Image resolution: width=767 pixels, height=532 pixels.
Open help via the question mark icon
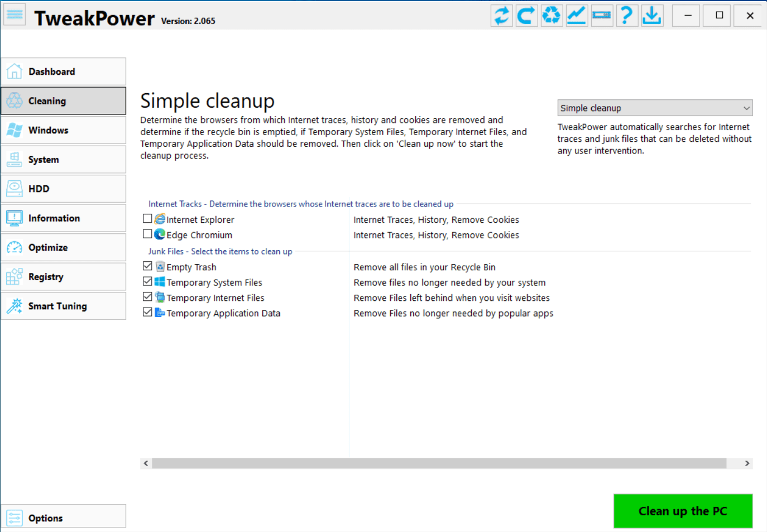point(626,15)
